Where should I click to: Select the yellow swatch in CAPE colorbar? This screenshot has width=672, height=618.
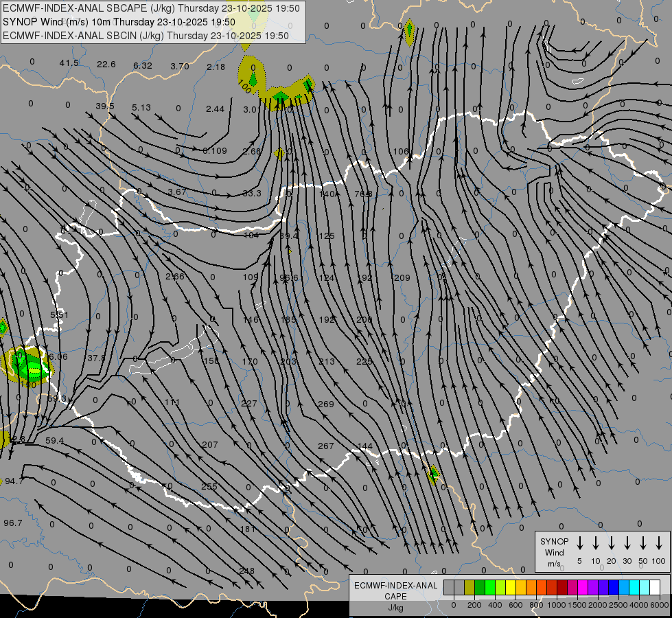point(511,588)
